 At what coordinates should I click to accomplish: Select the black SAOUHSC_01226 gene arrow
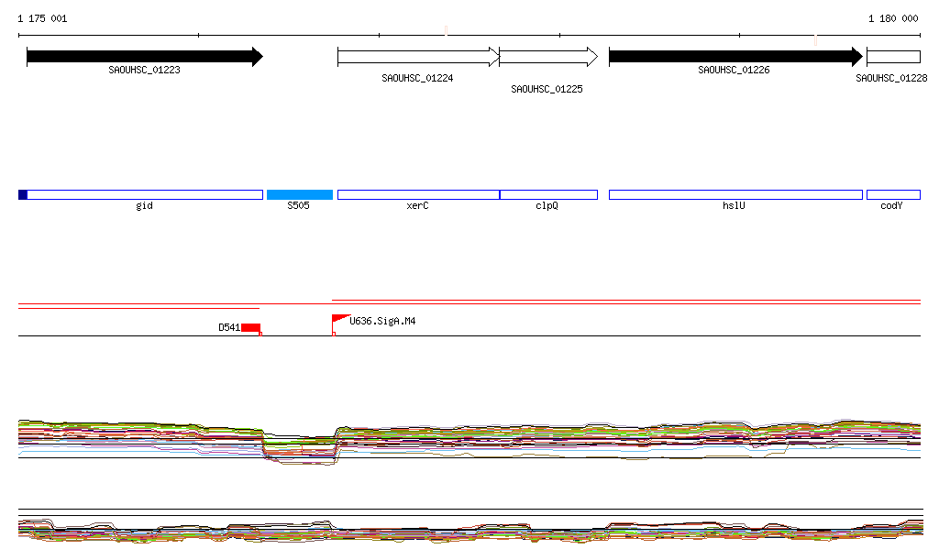tap(735, 57)
